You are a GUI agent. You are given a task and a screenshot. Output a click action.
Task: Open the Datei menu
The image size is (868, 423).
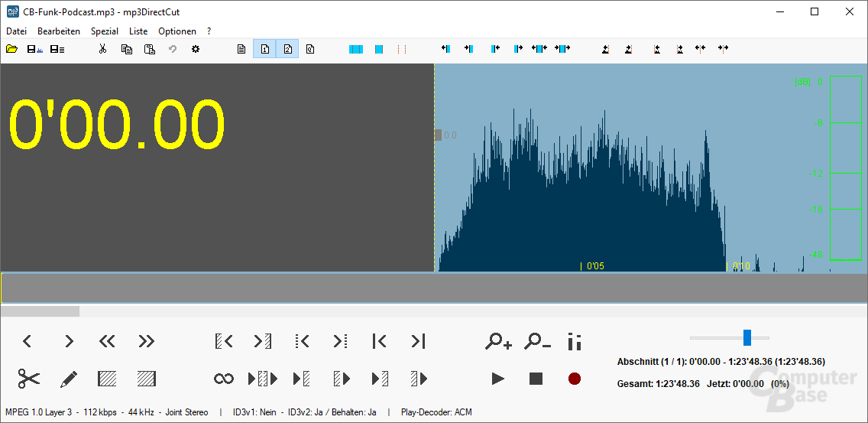[x=17, y=31]
